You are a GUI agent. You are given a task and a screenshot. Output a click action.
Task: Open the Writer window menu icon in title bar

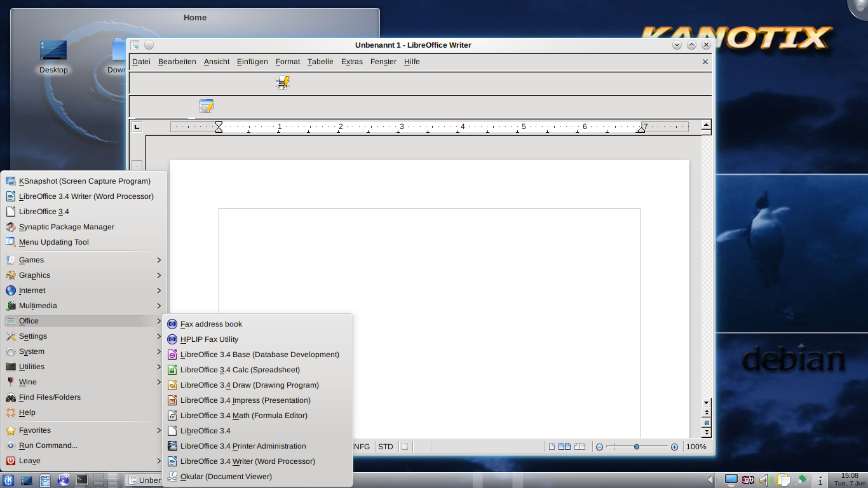135,45
